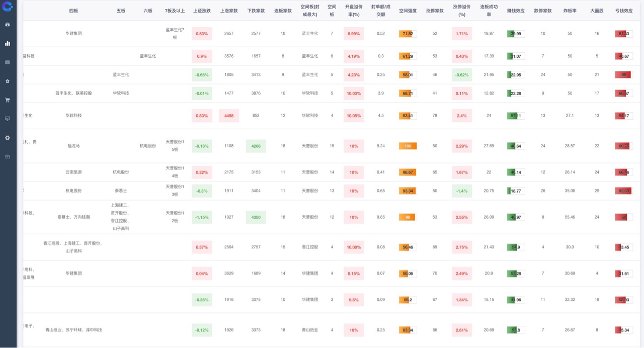Open the shopping cart icon in sidebar

(8, 100)
